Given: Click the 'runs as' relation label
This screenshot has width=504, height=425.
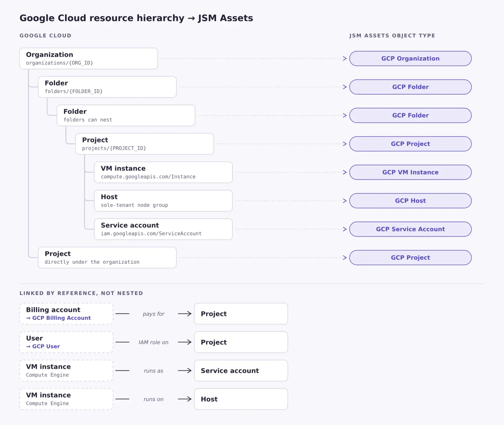Looking at the screenshot, I should coord(154,371).
